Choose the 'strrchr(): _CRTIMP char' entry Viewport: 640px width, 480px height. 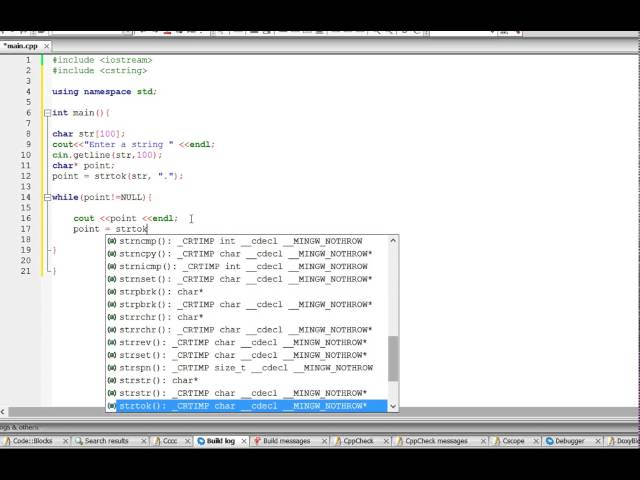click(246, 329)
